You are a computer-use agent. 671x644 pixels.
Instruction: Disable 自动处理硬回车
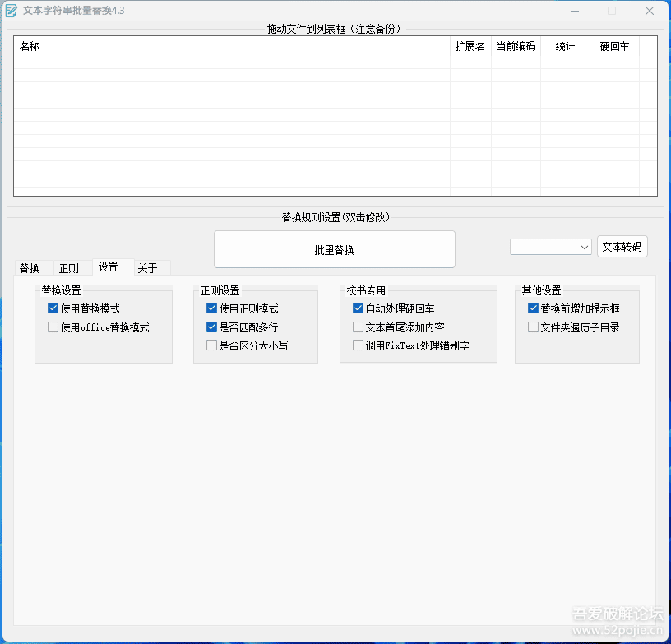(x=357, y=308)
